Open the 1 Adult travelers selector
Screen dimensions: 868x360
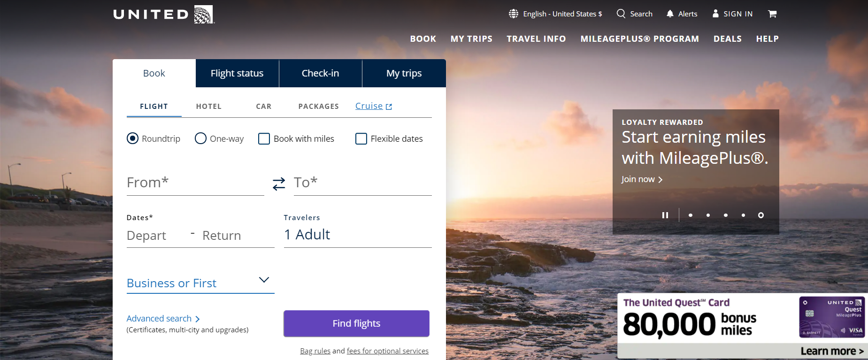(x=358, y=235)
